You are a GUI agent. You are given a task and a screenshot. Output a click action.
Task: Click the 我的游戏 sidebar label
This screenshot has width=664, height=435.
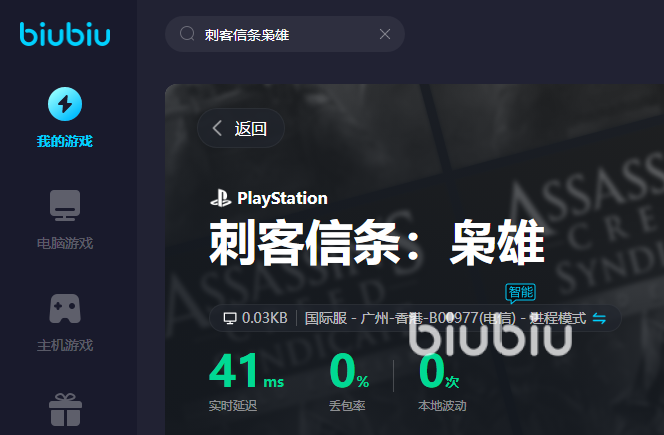pos(65,141)
